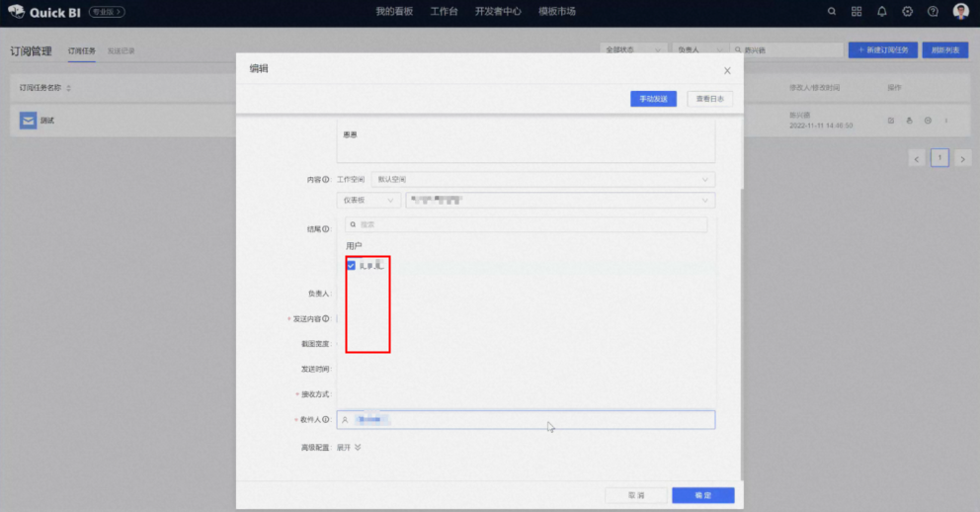This screenshot has width=980, height=512.
Task: Open the notification bell
Action: [882, 12]
